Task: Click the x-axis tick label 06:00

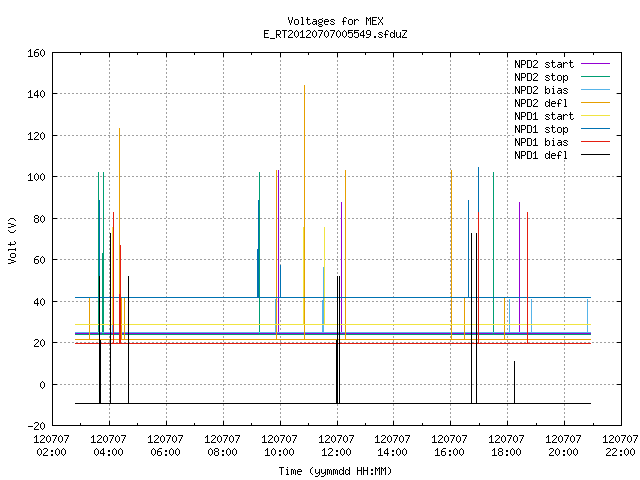Action: [x=165, y=452]
